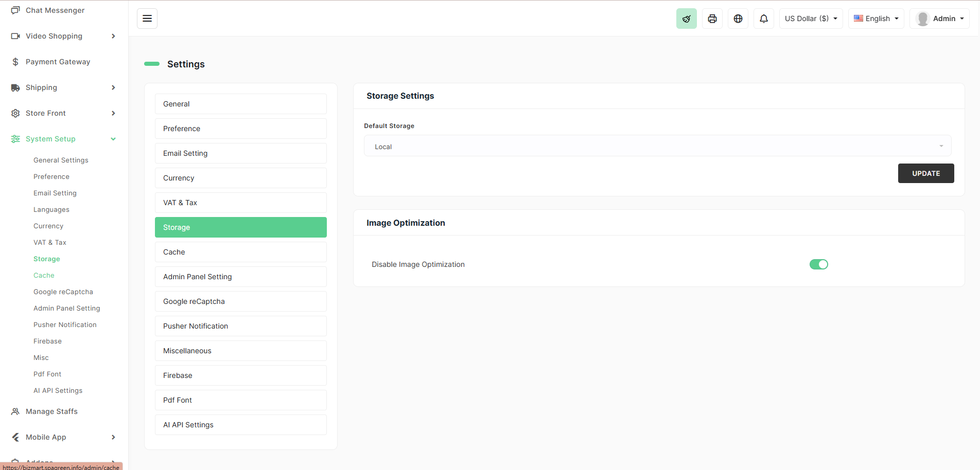Image resolution: width=980 pixels, height=470 pixels.
Task: Open the US Dollar currency dropdown
Action: pos(811,19)
